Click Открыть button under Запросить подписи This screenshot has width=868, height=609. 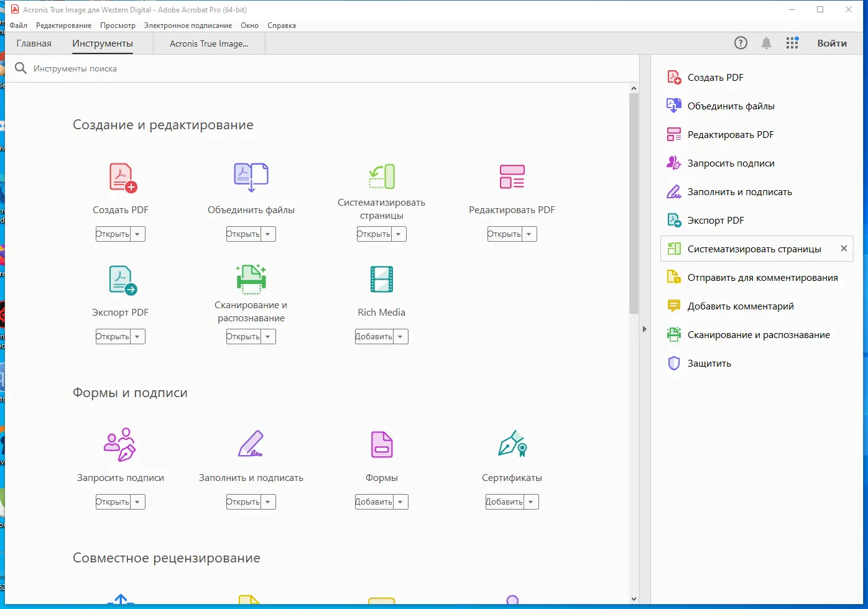pyautogui.click(x=113, y=502)
